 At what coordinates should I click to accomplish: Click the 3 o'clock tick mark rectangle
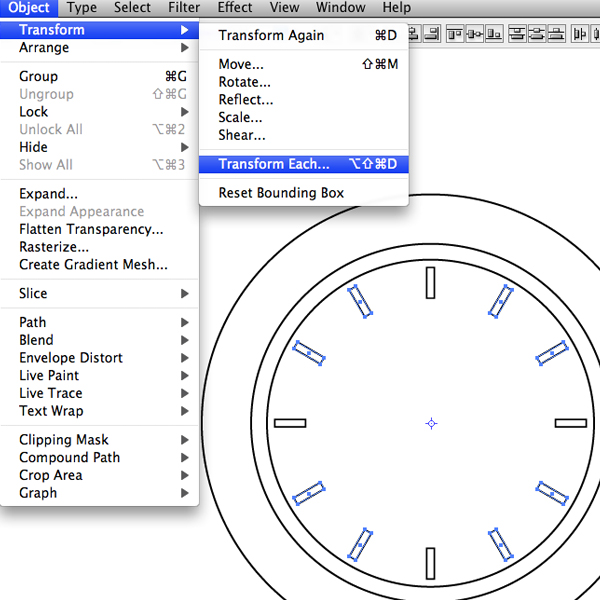pyautogui.click(x=571, y=423)
